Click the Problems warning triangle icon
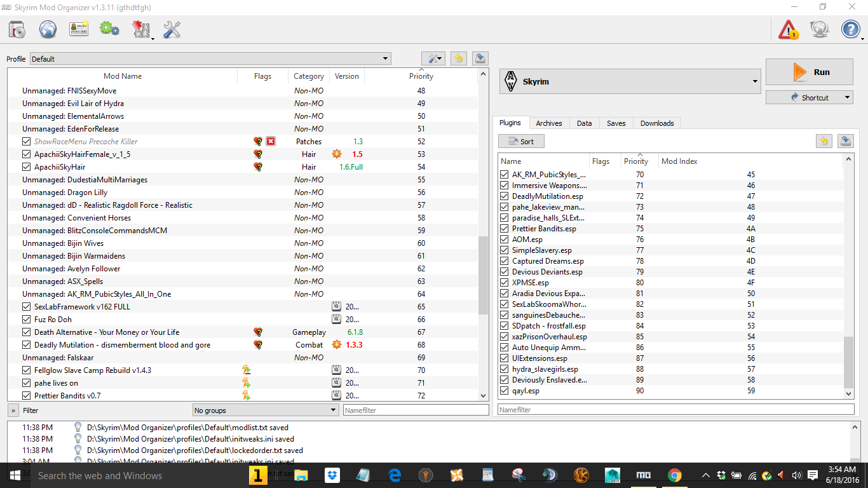The image size is (868, 488). (x=789, y=29)
